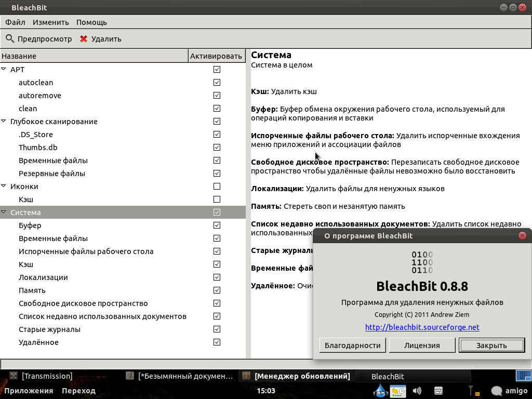The width and height of the screenshot is (532, 399).
Task: Toggle the Система group checkbox
Action: [x=217, y=212]
